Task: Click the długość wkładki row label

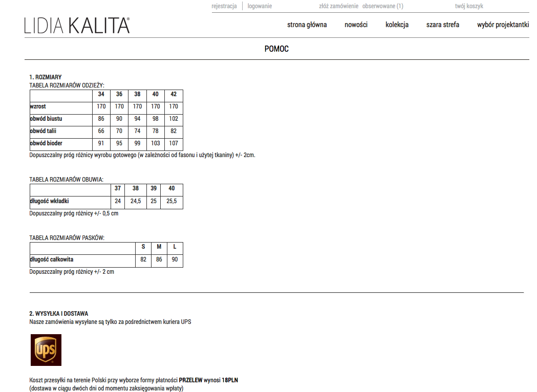Action: coord(49,201)
